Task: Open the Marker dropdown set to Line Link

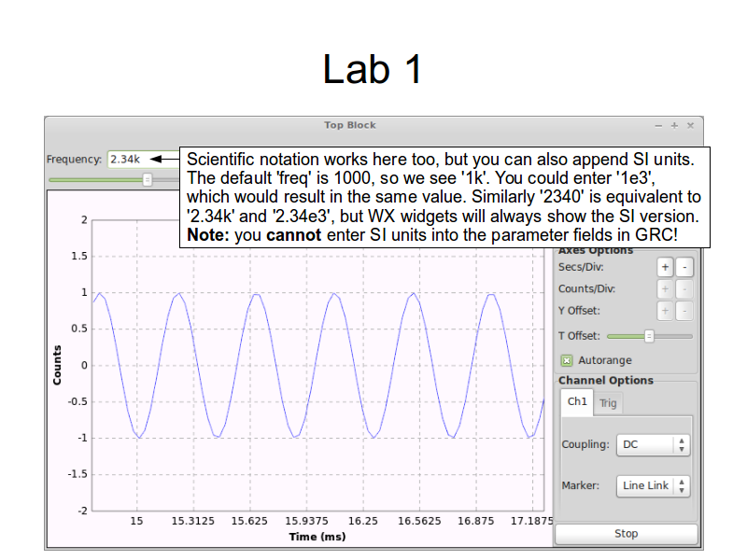Action: (x=654, y=486)
